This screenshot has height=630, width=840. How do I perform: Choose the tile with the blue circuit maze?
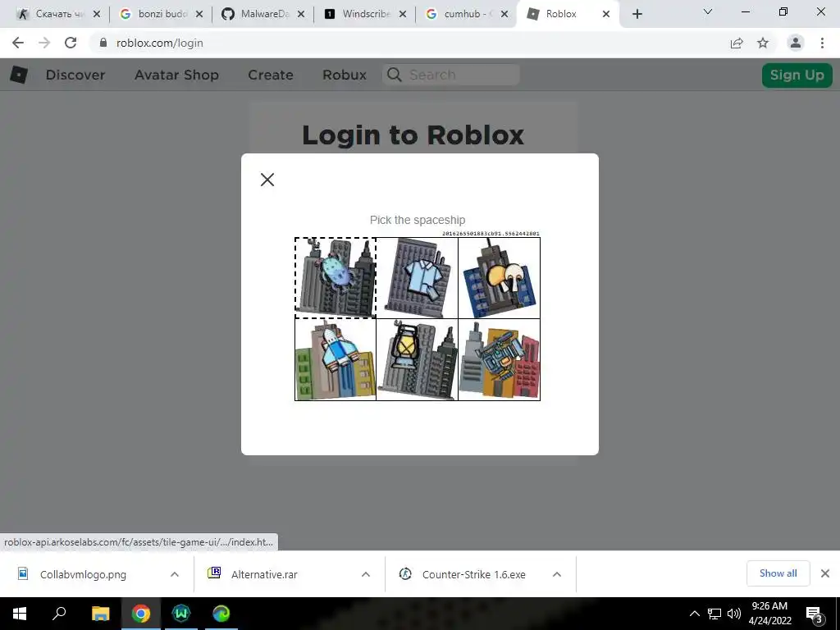click(500, 359)
